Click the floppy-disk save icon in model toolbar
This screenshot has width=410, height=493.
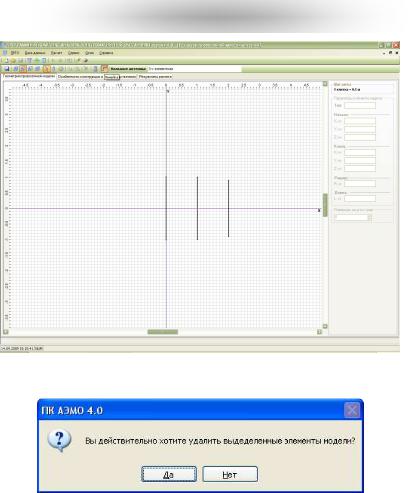[x=7, y=69]
